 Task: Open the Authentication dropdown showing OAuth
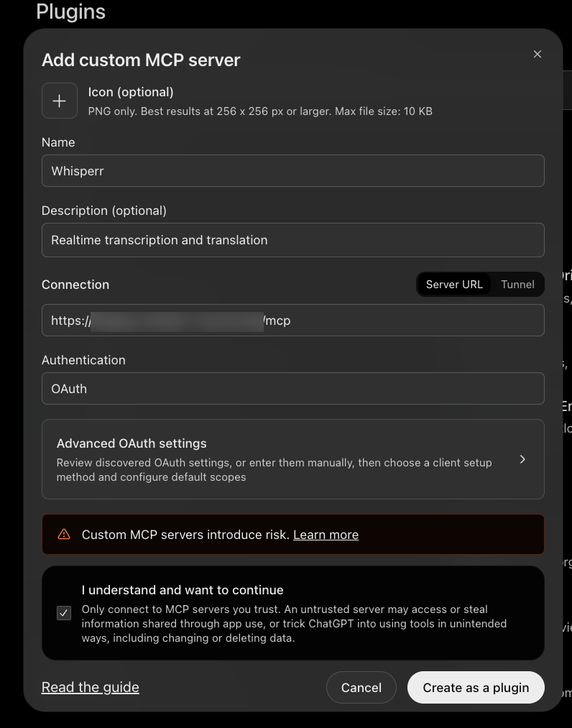click(293, 389)
